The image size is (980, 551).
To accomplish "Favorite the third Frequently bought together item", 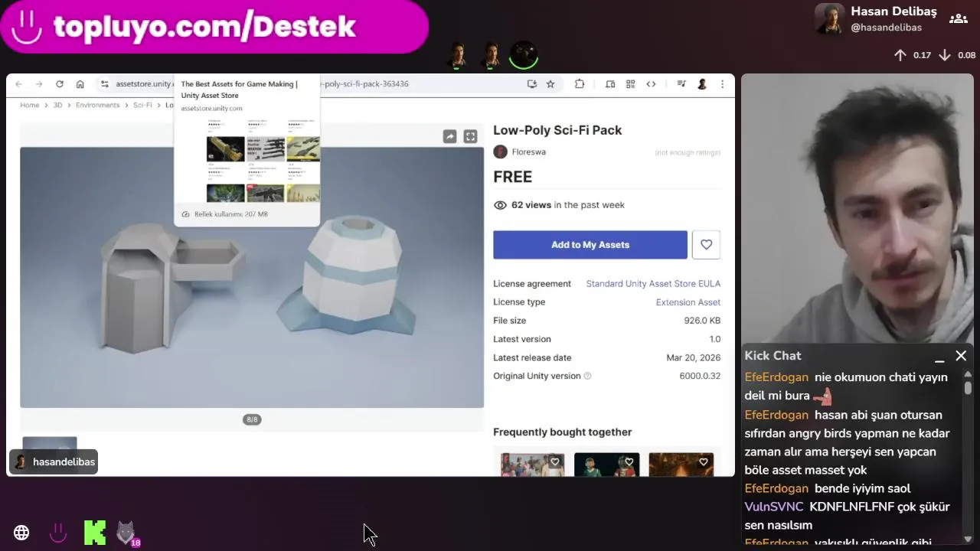I will (703, 462).
